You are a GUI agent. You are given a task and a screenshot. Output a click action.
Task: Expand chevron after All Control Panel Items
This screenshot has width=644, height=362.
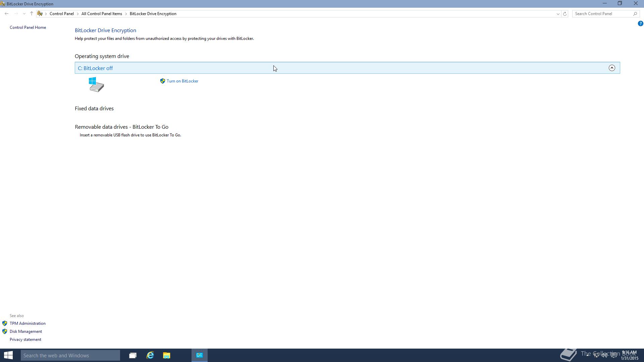(x=126, y=14)
